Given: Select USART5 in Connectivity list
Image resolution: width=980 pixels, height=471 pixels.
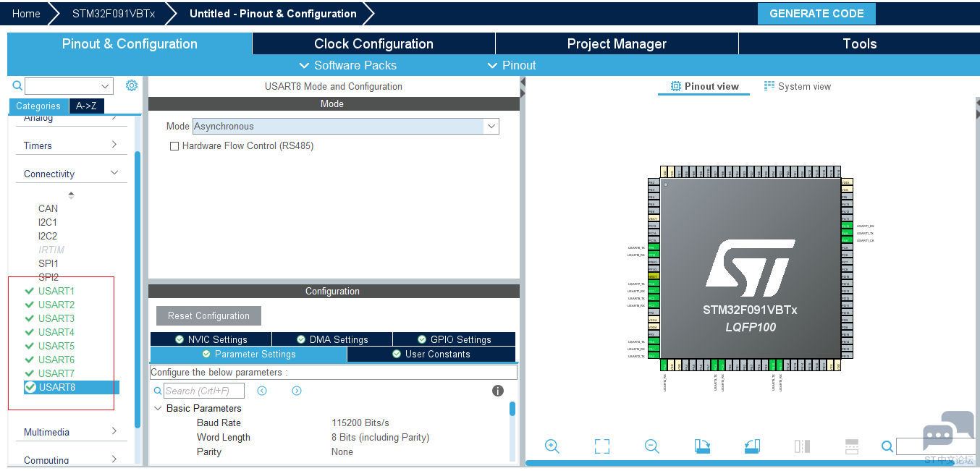Looking at the screenshot, I should coord(56,346).
